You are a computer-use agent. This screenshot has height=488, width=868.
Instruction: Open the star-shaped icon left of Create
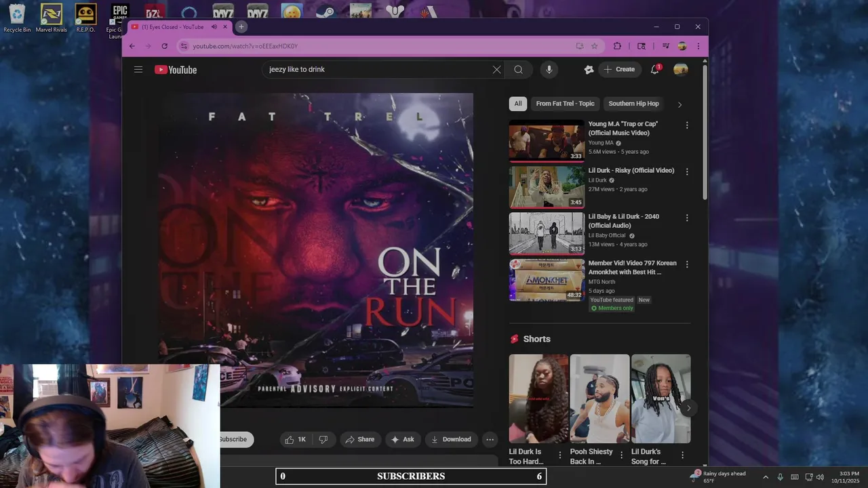589,69
